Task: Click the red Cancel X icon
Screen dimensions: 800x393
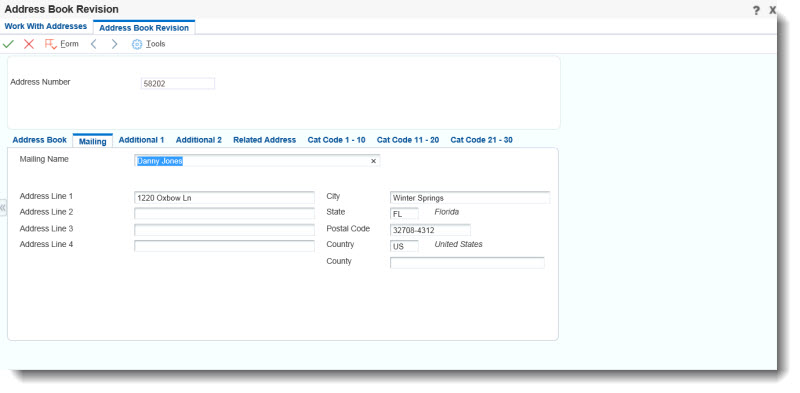Action: coord(29,44)
